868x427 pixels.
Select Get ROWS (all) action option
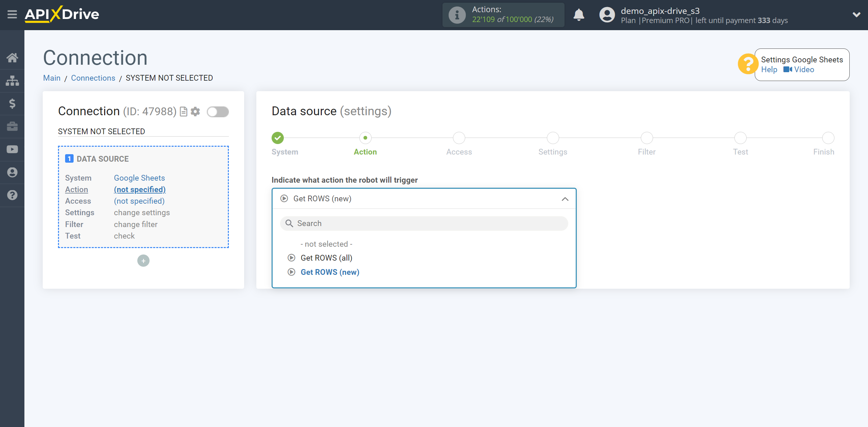tap(326, 258)
